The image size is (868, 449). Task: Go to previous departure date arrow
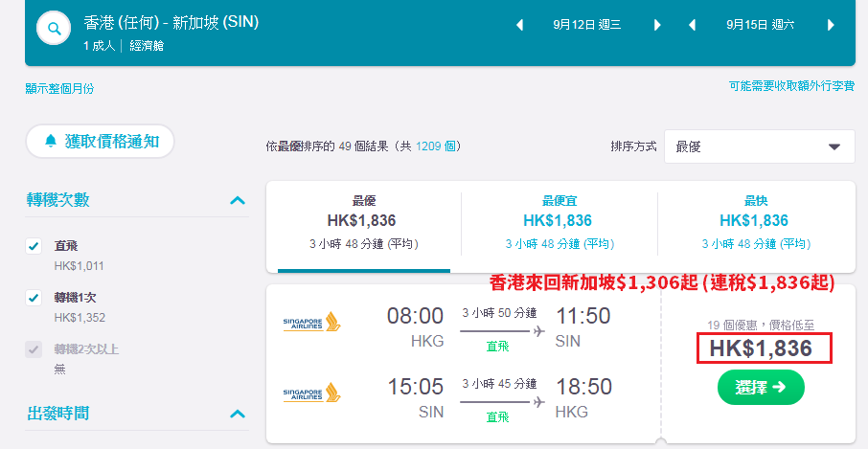coord(519,25)
